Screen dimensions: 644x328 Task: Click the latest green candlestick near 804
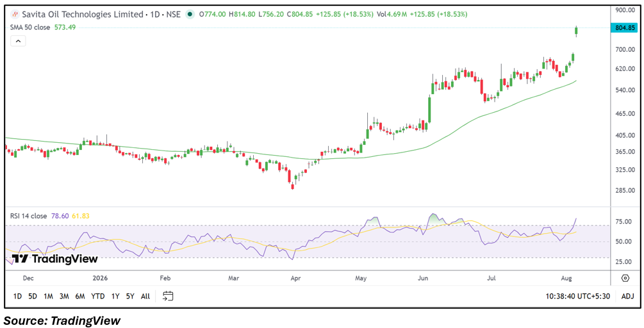coord(577,31)
